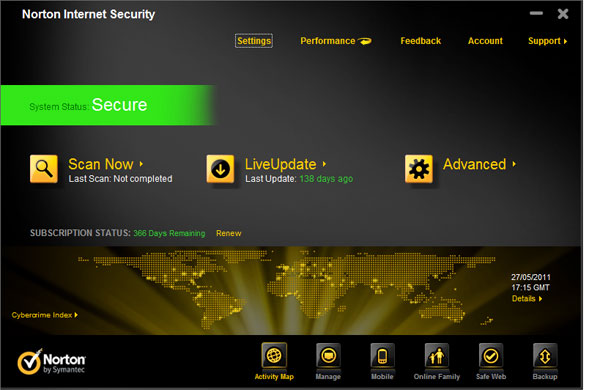The width and height of the screenshot is (600, 390).
Task: Expand Advanced options arrow
Action: point(514,164)
